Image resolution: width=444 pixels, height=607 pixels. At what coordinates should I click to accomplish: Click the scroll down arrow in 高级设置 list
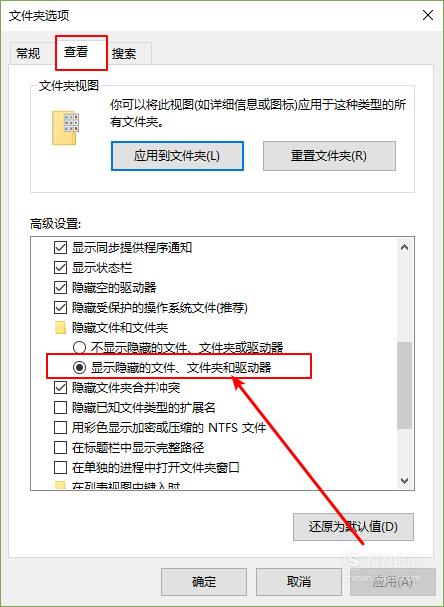405,481
